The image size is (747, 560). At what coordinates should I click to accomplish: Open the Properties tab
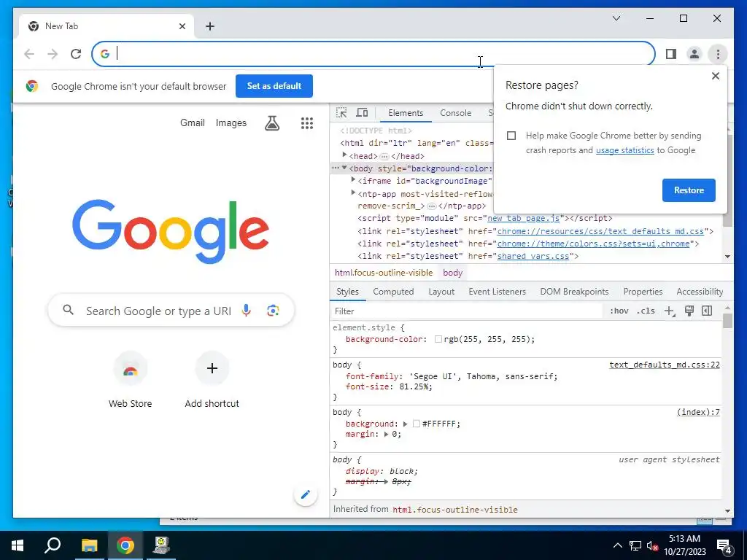[643, 292]
